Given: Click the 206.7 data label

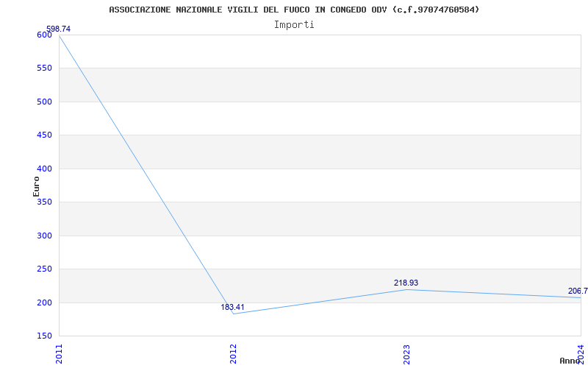Looking at the screenshot, I should 578,291.
